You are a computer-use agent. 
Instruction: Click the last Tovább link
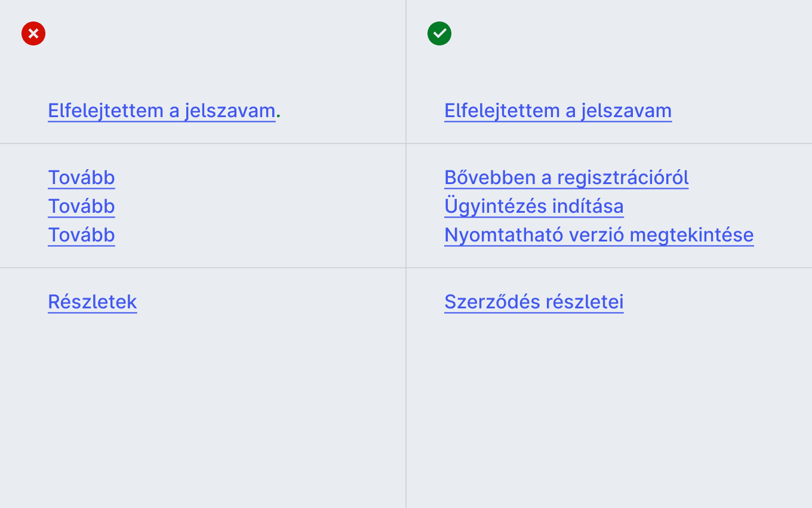[x=81, y=235]
